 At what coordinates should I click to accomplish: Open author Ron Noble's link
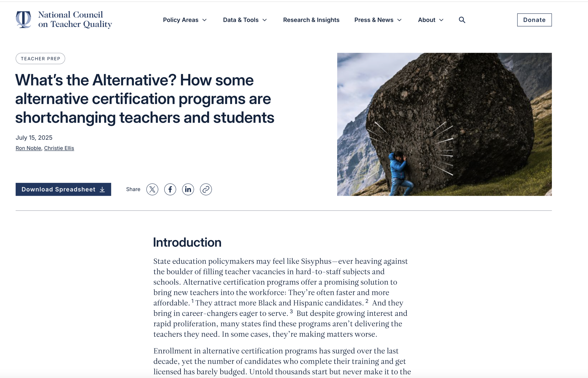click(x=28, y=148)
